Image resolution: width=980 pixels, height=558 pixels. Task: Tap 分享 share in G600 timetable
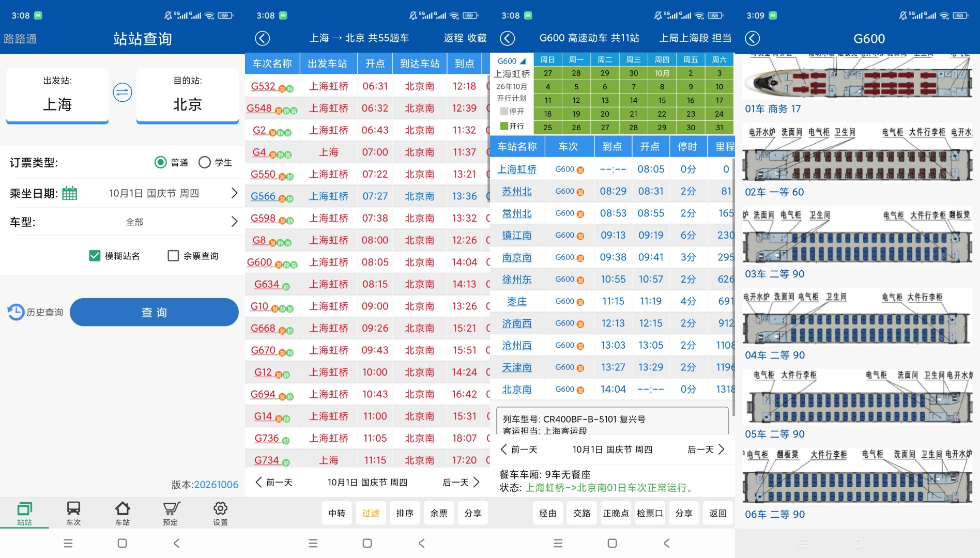click(x=684, y=513)
